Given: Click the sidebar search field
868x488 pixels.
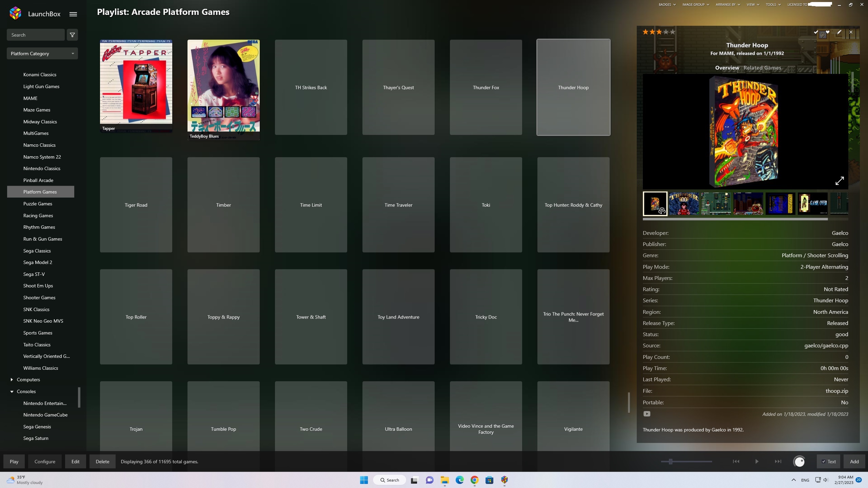Looking at the screenshot, I should (36, 35).
